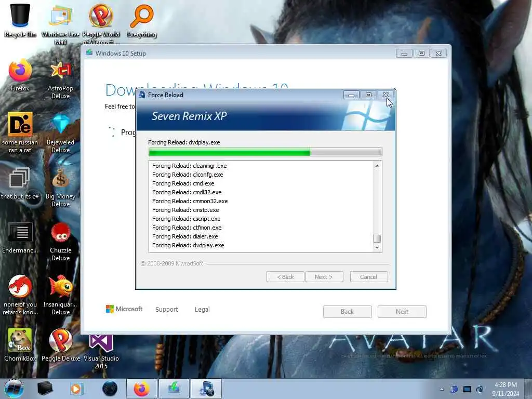Launch ChomikBox from the desktop
The height and width of the screenshot is (399, 532).
[x=20, y=345]
